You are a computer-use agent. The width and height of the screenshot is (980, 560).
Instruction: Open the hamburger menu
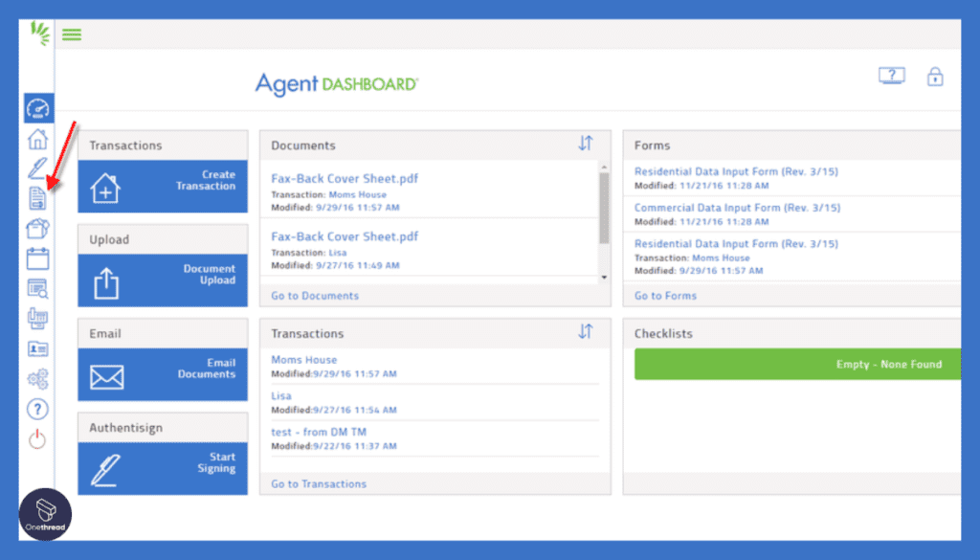coord(72,34)
